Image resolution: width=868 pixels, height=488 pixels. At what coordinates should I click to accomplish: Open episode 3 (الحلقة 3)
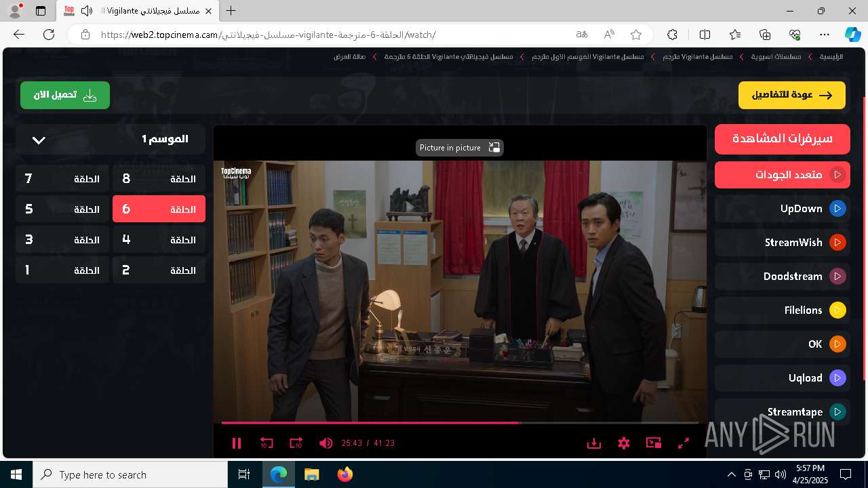point(62,240)
